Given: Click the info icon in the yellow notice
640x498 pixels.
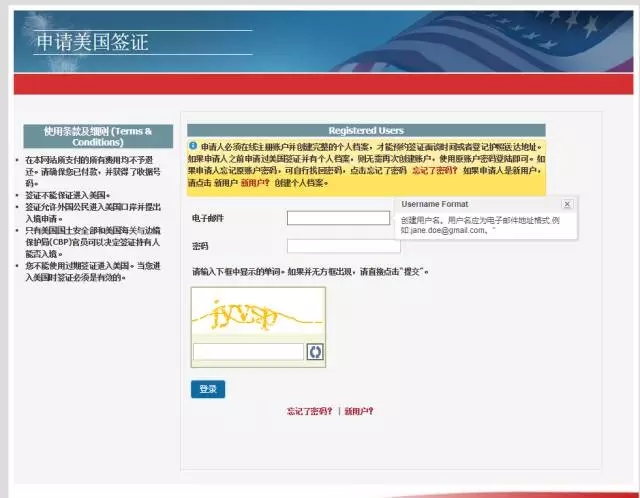Looking at the screenshot, I should (x=193, y=146).
